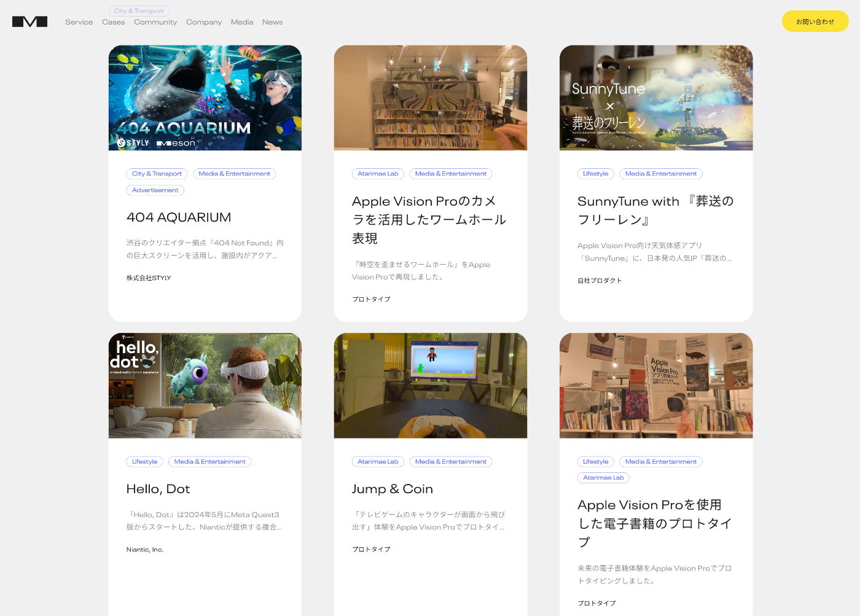Click Atarimae Lab tag on Jump & Coin card
Image resolution: width=860 pixels, height=616 pixels.
click(378, 462)
